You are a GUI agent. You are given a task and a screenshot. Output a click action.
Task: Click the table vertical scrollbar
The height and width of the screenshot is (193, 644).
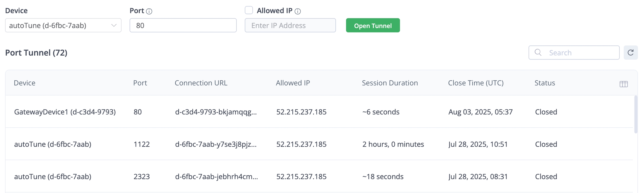click(x=636, y=115)
